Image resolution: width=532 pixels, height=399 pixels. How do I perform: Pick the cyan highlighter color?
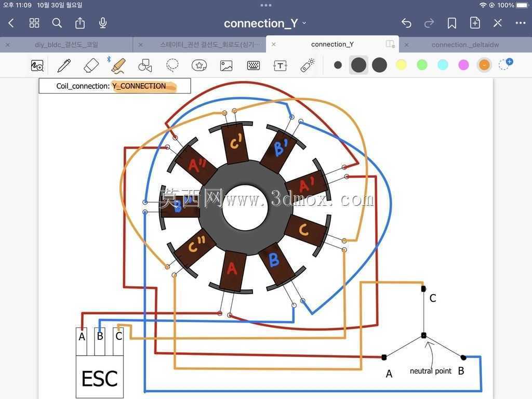[443, 65]
